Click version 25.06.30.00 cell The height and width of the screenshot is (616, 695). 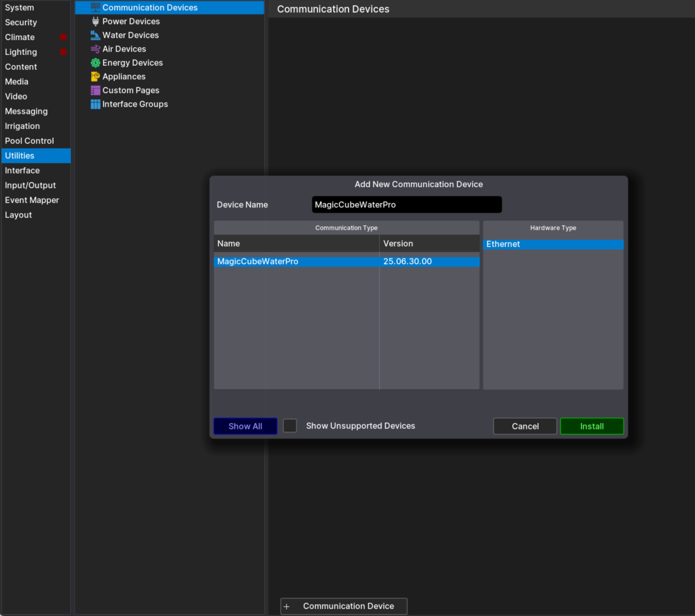430,262
